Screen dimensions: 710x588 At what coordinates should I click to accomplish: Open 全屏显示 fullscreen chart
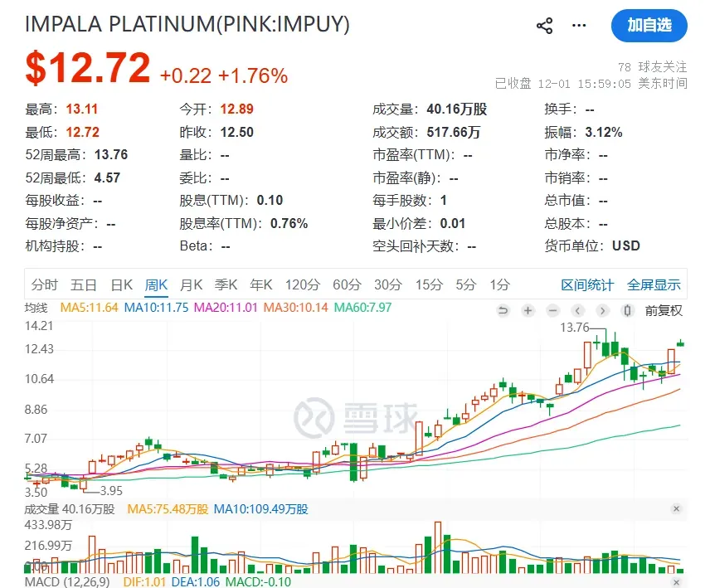(x=654, y=285)
